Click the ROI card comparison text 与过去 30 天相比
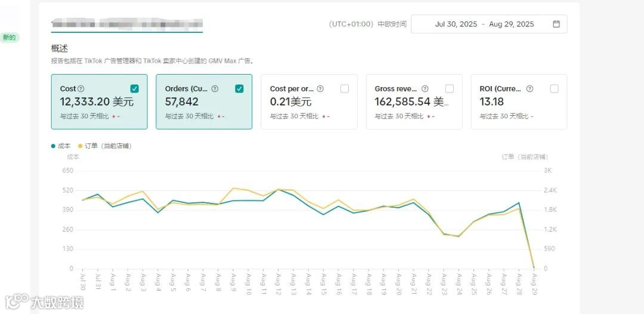This screenshot has height=314, width=644. pos(504,116)
